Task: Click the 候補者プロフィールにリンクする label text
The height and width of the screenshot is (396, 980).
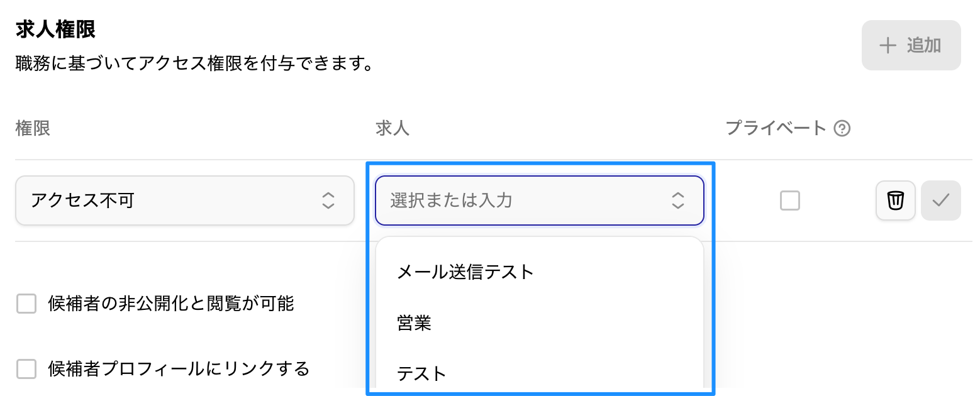Action: 179,369
